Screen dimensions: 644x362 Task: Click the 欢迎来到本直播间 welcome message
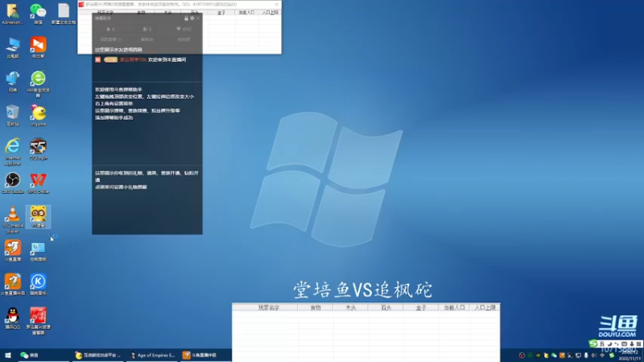[167, 60]
